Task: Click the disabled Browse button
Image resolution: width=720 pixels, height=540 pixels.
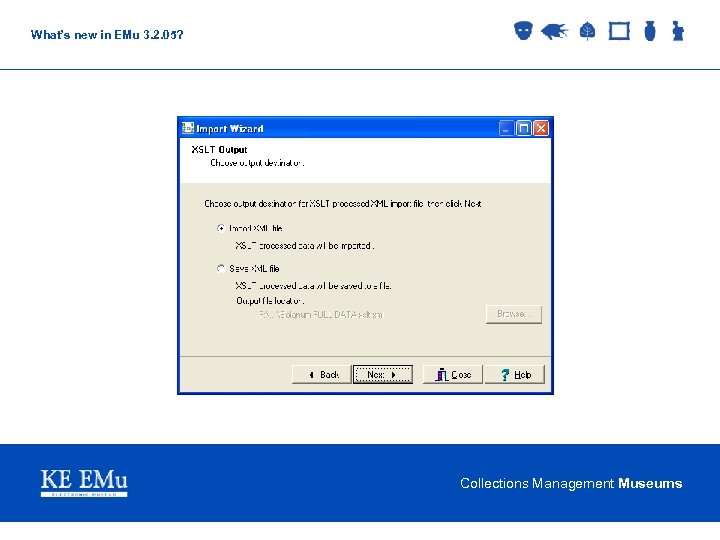Action: click(x=514, y=315)
